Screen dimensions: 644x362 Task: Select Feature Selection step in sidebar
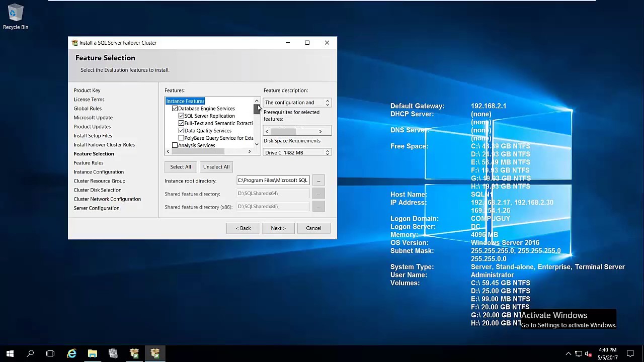pos(94,154)
